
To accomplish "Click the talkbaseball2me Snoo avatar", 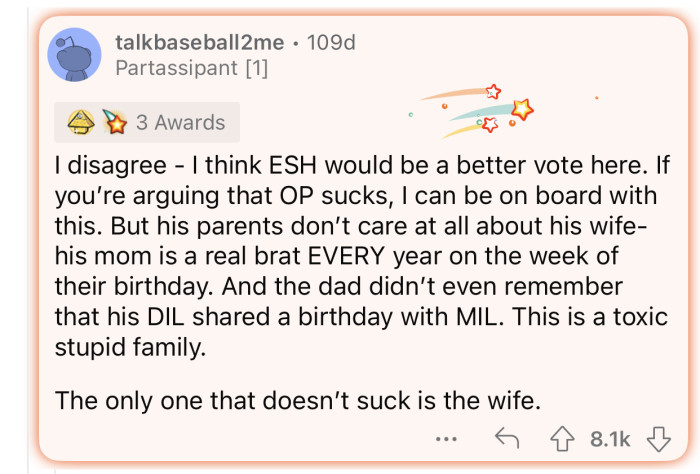I will 74,55.
